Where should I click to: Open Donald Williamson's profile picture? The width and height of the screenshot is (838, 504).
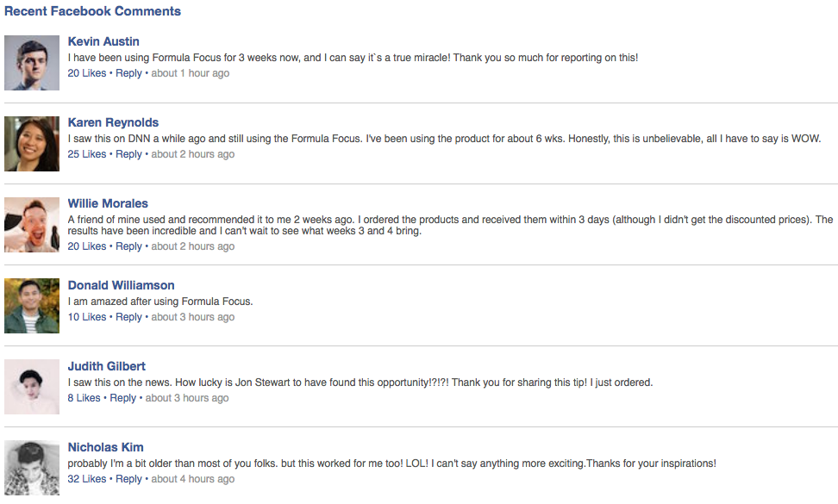(31, 305)
